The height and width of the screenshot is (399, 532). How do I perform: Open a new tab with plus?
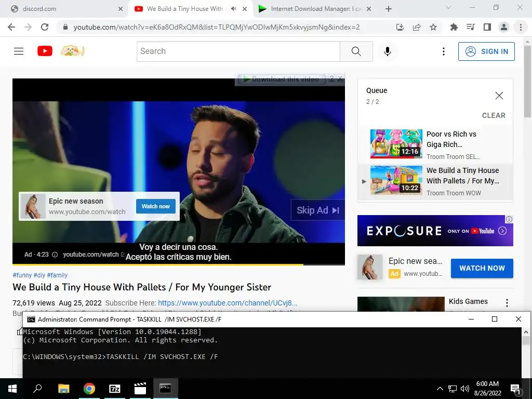coord(389,9)
